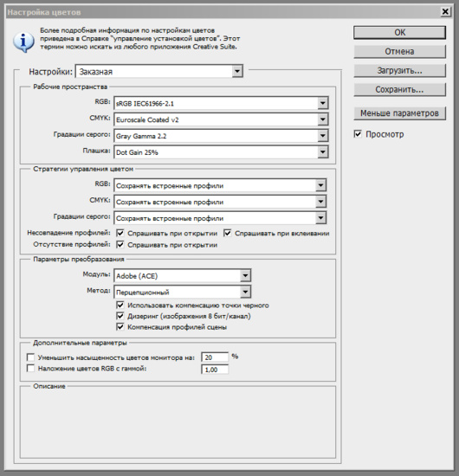
Task: Uncheck Спрашивать при вклеивании checkbox
Action: pyautogui.click(x=228, y=233)
